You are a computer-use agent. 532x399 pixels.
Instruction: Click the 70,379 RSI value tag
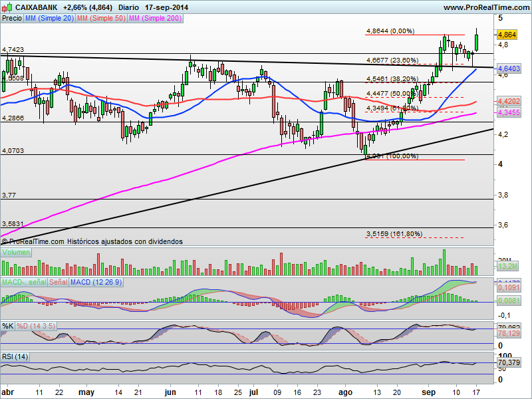(x=509, y=362)
